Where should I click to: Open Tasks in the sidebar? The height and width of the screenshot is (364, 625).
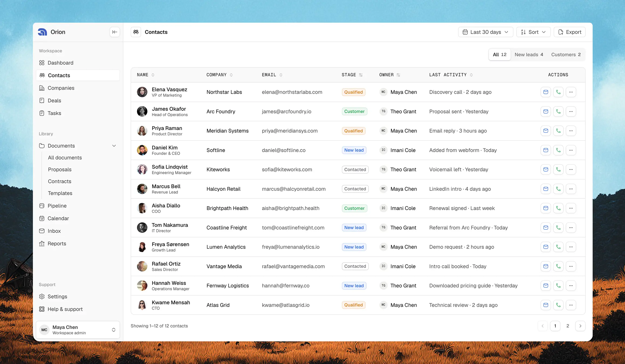coord(78,113)
